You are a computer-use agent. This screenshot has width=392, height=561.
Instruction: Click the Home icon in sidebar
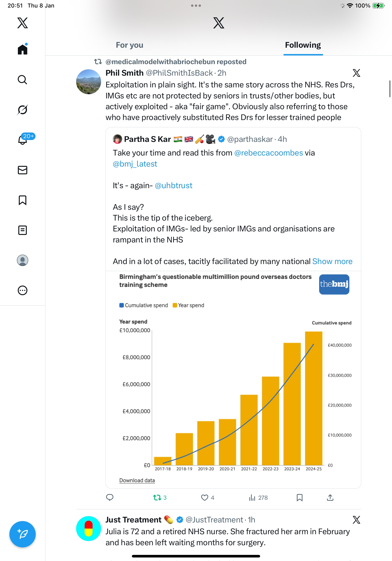23,50
